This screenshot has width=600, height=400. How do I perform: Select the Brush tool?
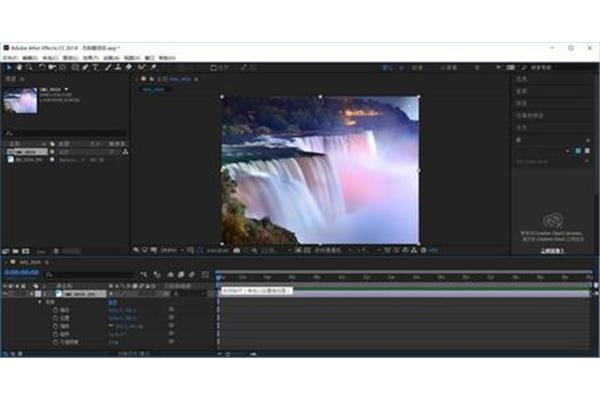[x=108, y=67]
